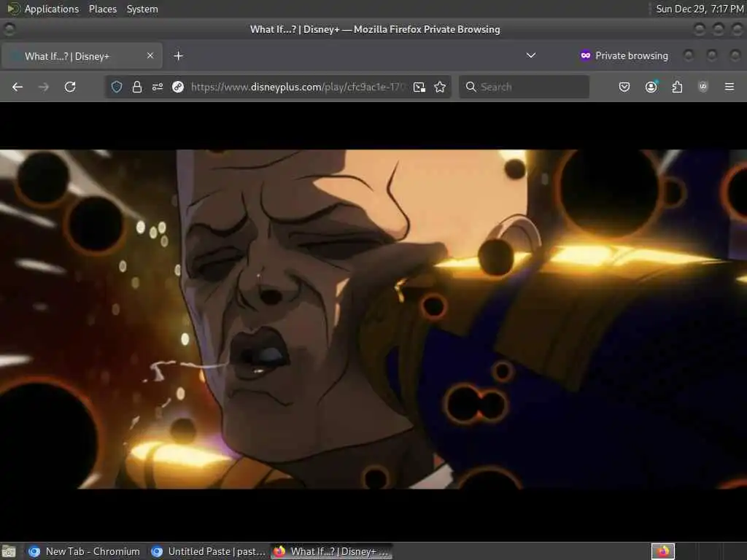Image resolution: width=747 pixels, height=560 pixels.
Task: Show site security padlock info
Action: pyautogui.click(x=137, y=87)
